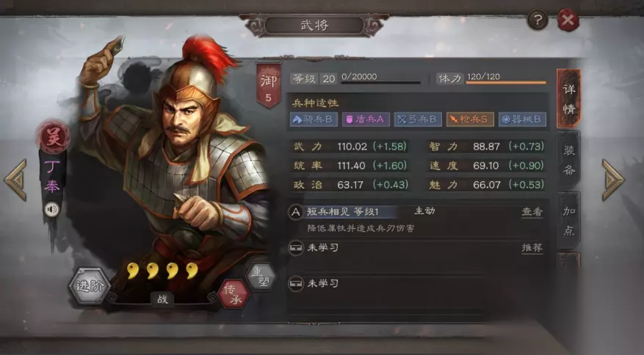Go to the previous general arrow
Viewport: 644px width, 355px height.
tap(16, 180)
